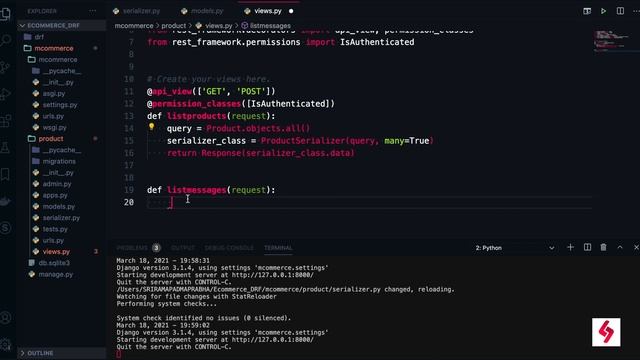Collapse the nested mcommerce folder
Viewport: 640px width, 360px height.
[x=58, y=60]
